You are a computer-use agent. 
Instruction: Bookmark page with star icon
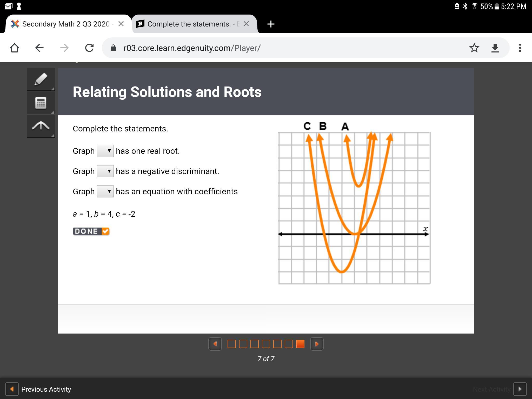[x=474, y=48]
